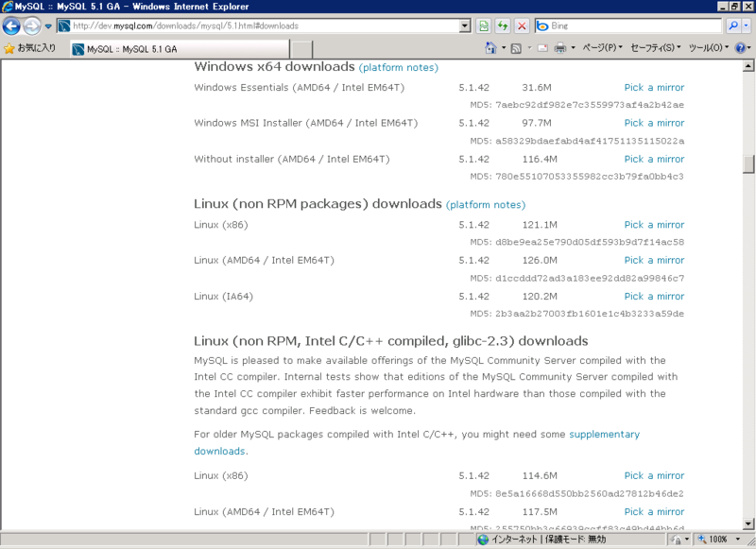The width and height of the screenshot is (756, 549).
Task: Click the Internet zone globe in status bar
Action: point(483,540)
